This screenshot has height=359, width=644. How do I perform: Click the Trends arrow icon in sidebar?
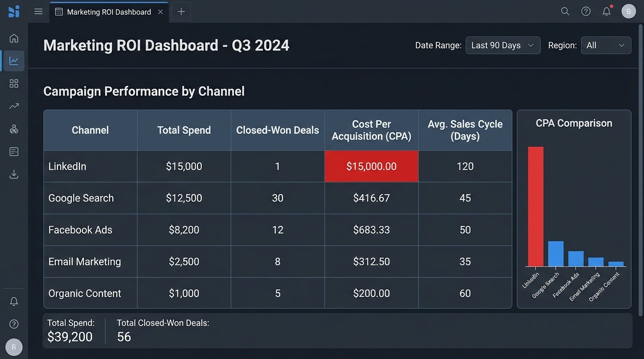pyautogui.click(x=14, y=106)
